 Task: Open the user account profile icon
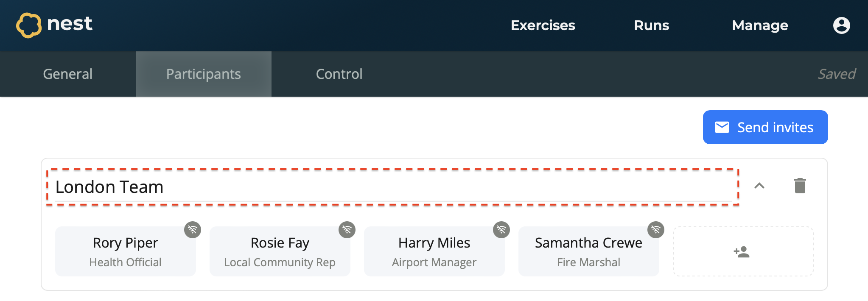tap(841, 25)
